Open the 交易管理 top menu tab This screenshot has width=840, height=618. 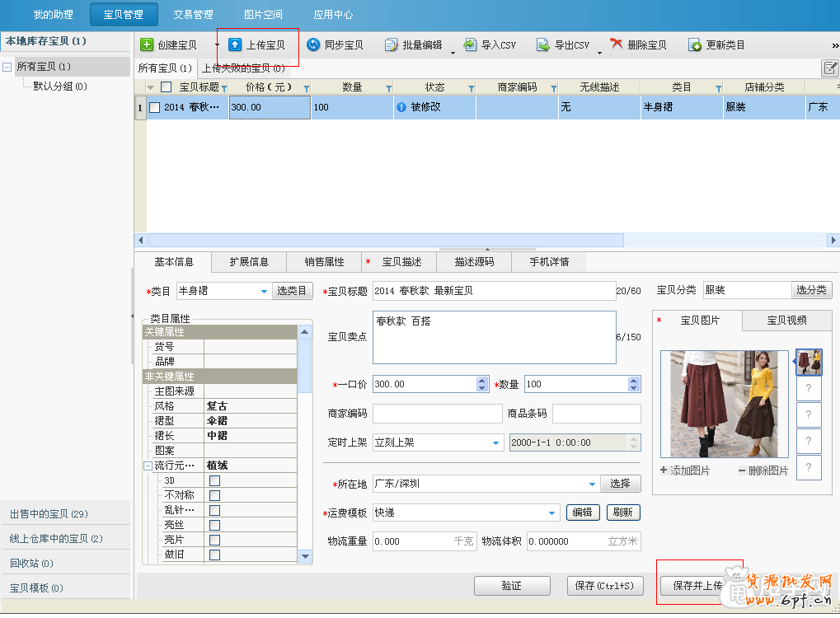point(193,15)
